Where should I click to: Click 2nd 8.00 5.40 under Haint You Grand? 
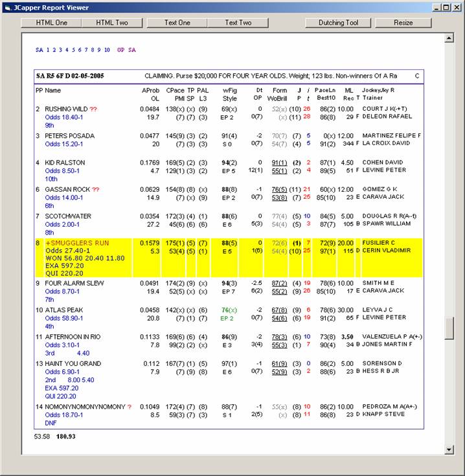[69, 380]
